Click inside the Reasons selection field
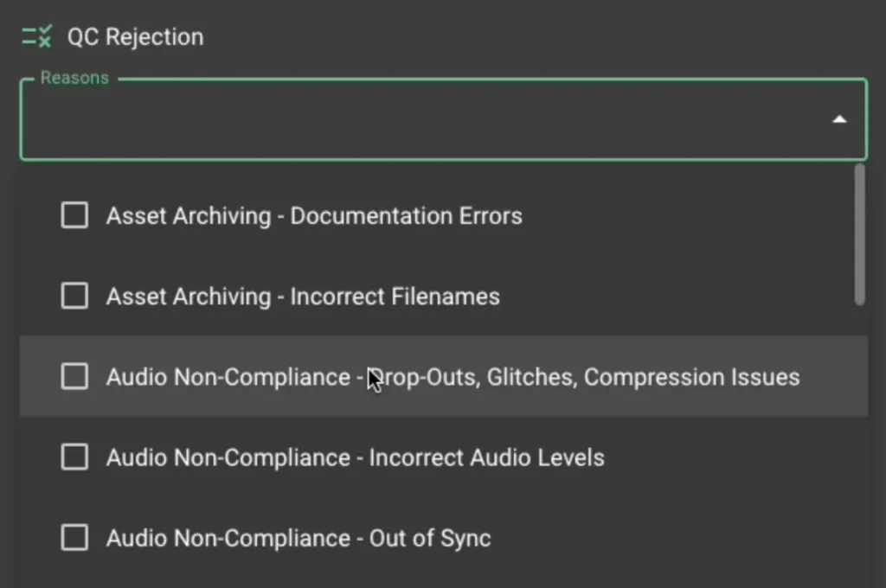 click(415, 120)
